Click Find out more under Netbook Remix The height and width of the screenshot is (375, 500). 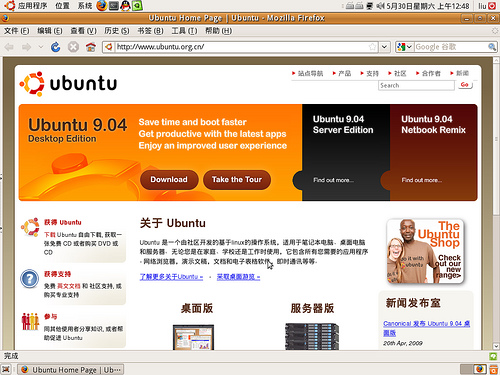pos(422,180)
